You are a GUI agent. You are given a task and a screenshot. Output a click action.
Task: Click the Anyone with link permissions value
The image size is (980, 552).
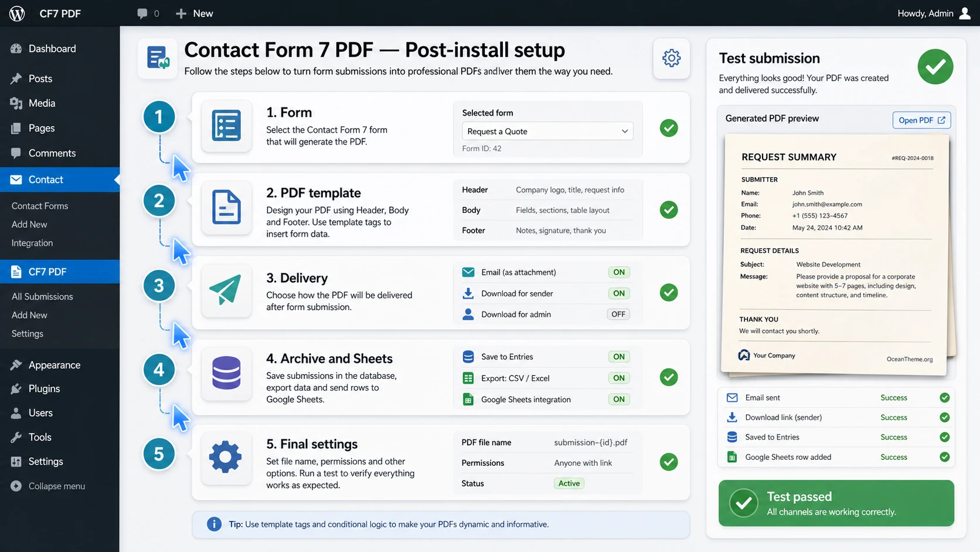583,463
